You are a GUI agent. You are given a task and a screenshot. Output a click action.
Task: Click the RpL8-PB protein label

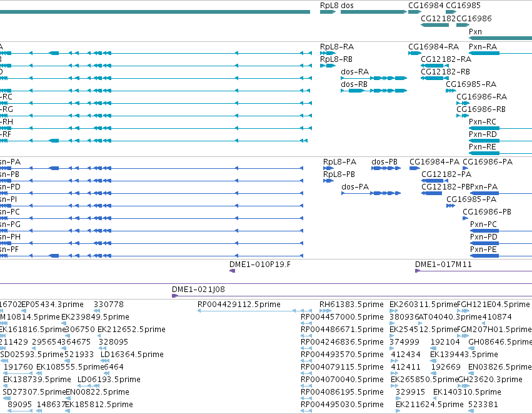coord(339,174)
